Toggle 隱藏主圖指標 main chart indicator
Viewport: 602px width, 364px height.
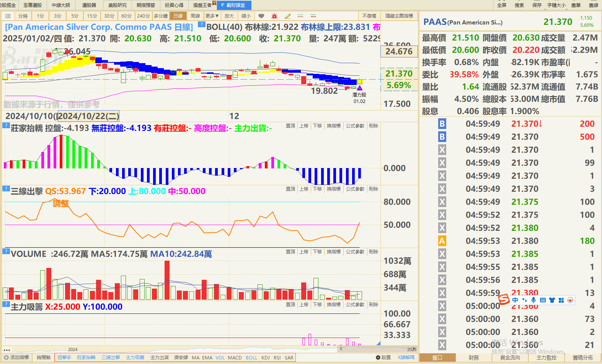click(399, 16)
